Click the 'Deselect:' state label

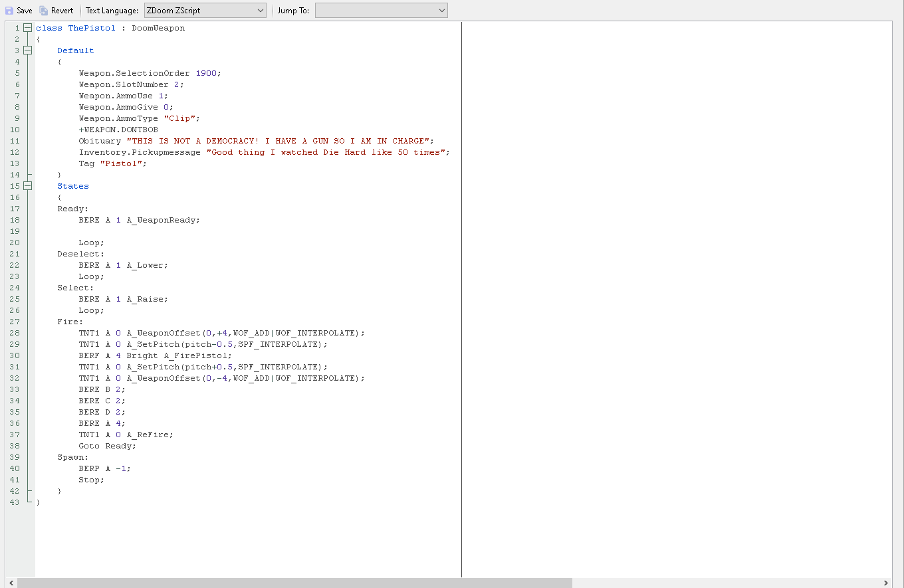[x=81, y=254]
